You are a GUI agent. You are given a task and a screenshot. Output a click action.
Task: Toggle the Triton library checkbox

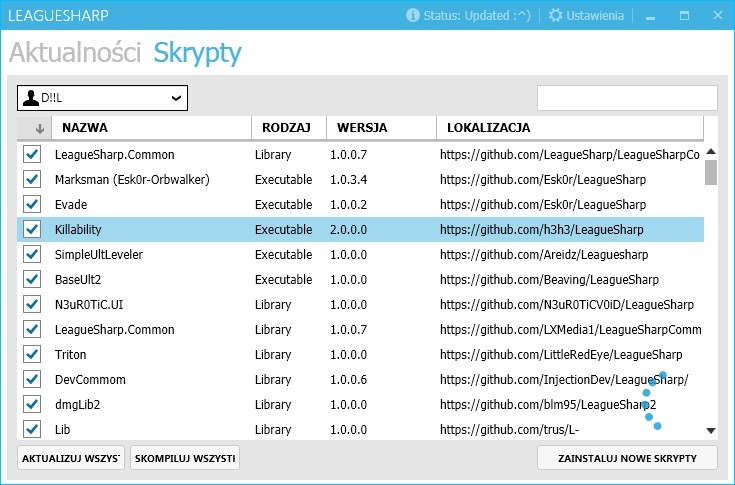coord(32,354)
